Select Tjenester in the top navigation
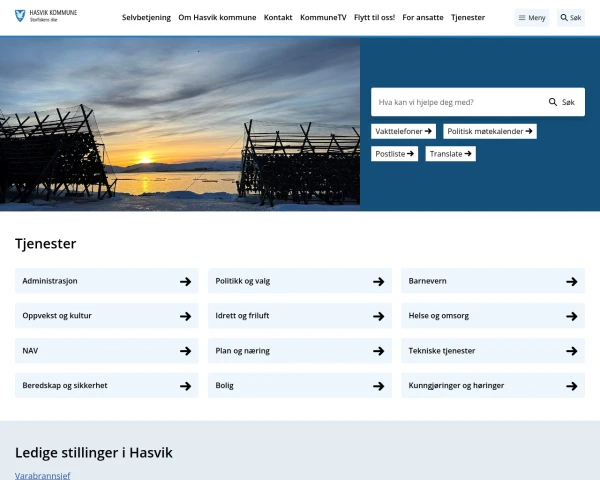The width and height of the screenshot is (600, 480). [468, 18]
